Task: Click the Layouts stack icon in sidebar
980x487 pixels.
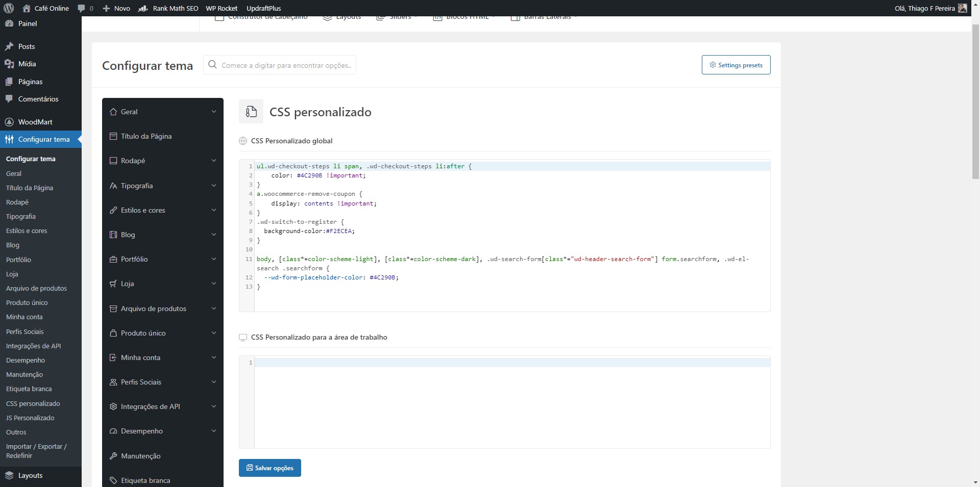Action: (x=9, y=475)
